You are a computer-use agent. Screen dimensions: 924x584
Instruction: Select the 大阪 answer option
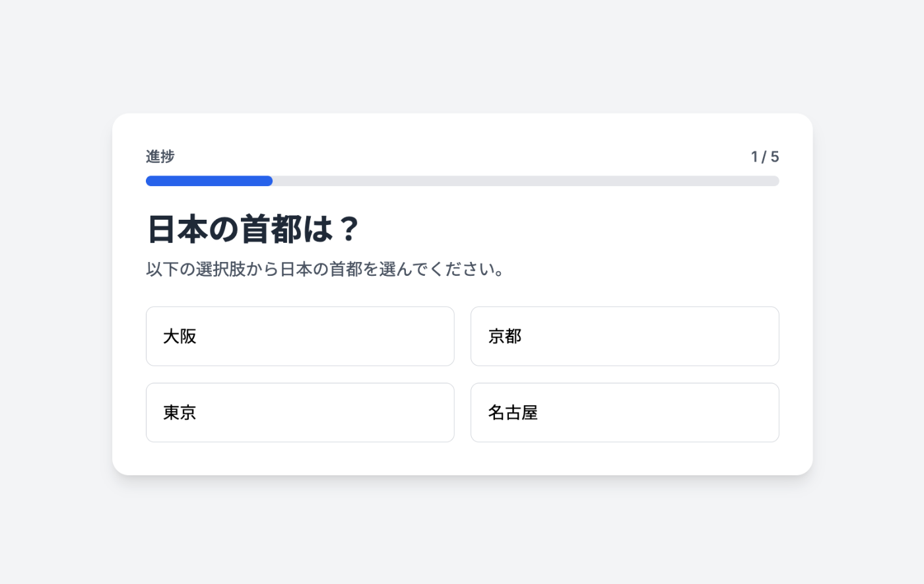click(300, 336)
